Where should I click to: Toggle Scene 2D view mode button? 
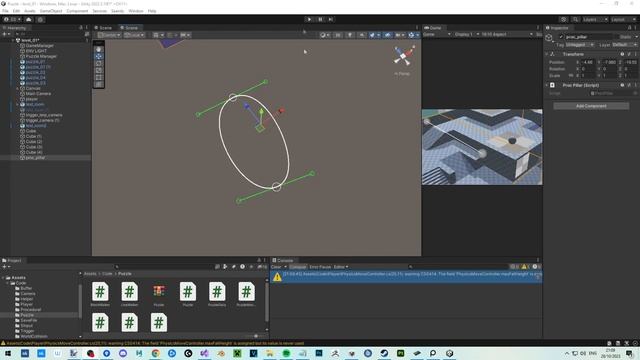click(x=338, y=35)
